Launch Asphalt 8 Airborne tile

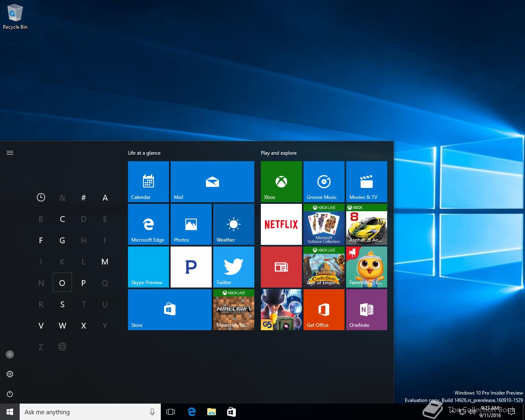point(367,224)
